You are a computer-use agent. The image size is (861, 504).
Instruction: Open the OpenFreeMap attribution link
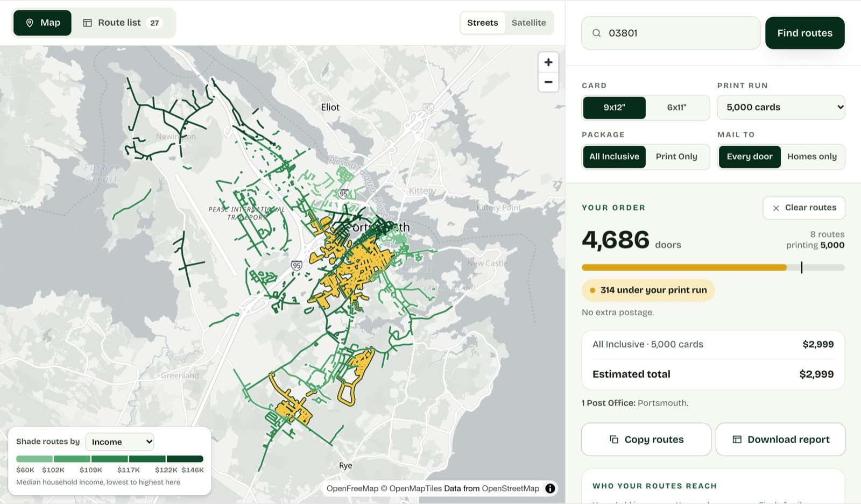click(x=352, y=488)
